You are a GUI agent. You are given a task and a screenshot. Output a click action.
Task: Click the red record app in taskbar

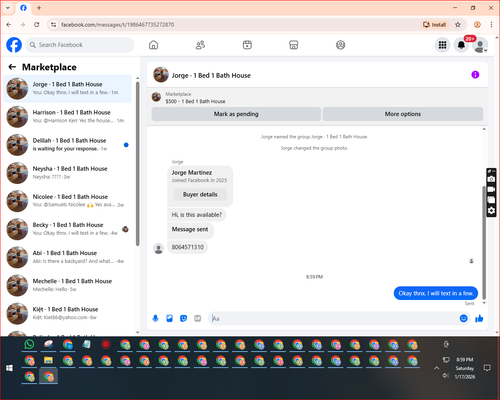coord(106,344)
